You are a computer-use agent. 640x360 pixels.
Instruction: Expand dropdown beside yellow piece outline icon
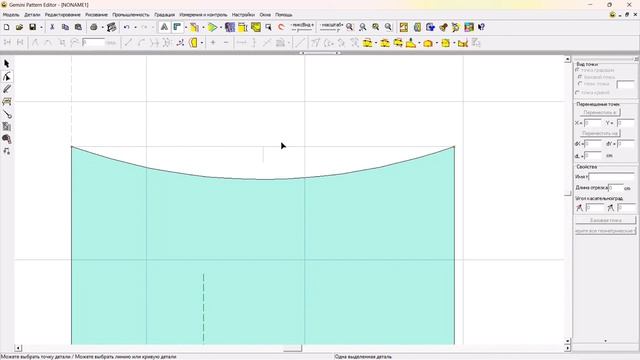pos(202,42)
